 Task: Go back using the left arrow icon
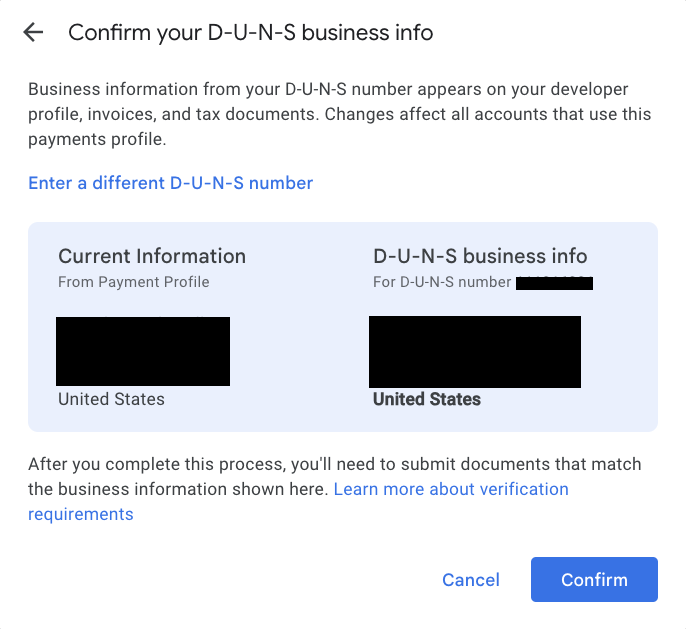pos(33,32)
